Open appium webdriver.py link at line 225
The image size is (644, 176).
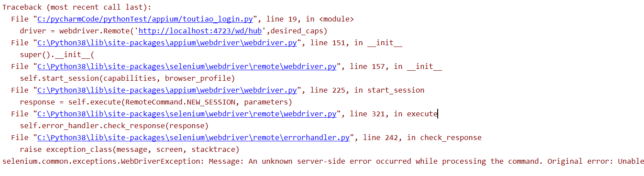(167, 90)
